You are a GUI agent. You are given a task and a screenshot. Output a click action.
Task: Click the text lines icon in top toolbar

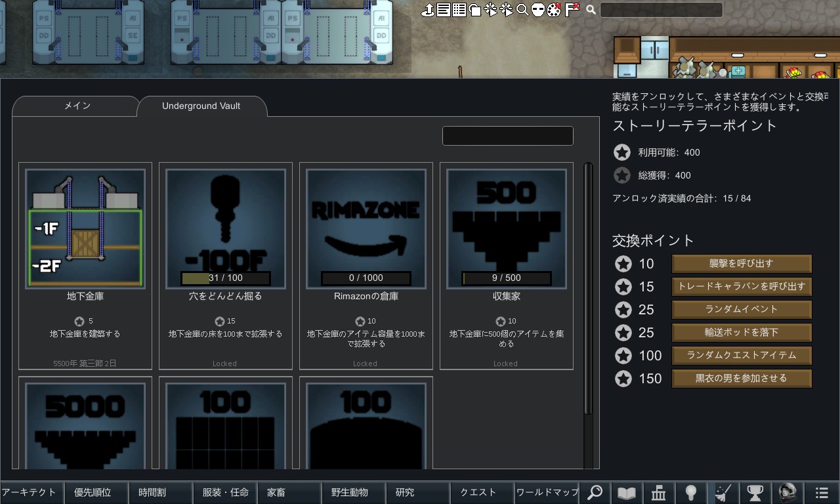tap(444, 10)
